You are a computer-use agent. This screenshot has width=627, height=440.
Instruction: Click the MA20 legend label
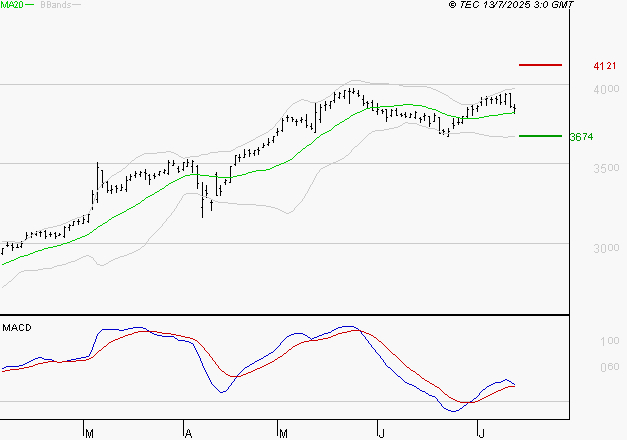[12, 5]
